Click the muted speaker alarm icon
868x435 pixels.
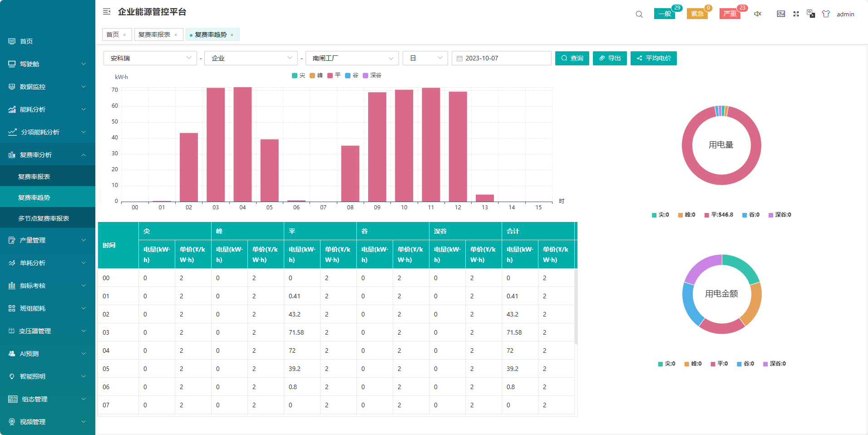[x=758, y=14]
